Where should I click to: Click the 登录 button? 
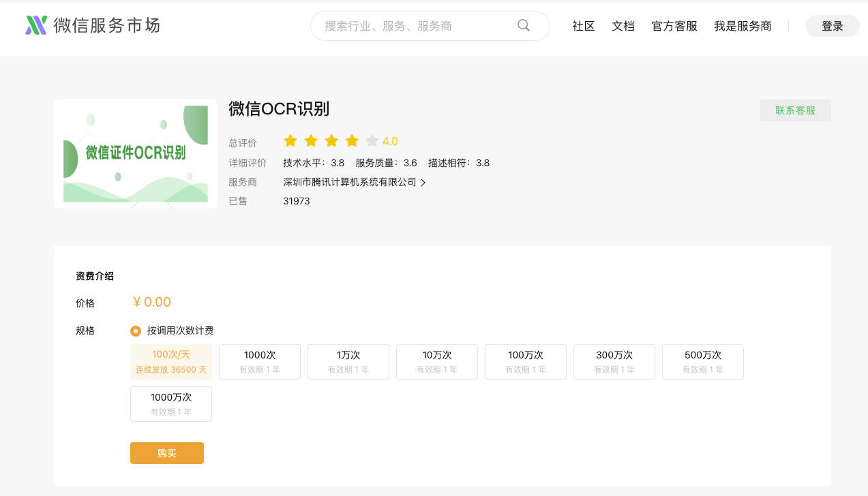pos(833,26)
